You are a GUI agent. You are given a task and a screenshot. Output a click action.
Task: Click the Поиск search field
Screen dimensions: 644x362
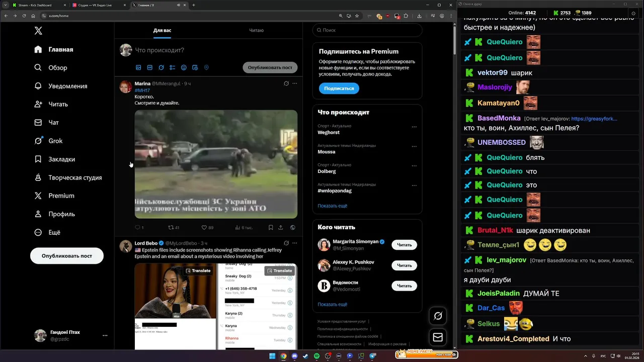pyautogui.click(x=367, y=30)
